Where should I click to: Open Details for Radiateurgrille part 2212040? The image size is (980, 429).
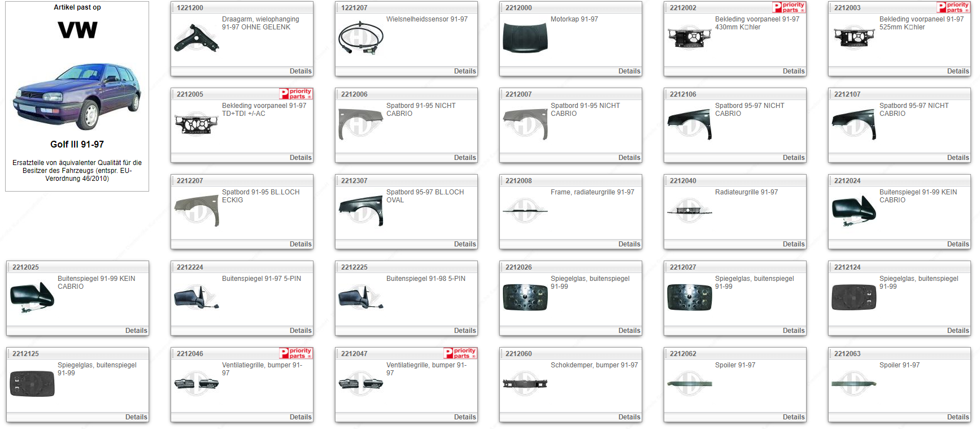click(793, 244)
